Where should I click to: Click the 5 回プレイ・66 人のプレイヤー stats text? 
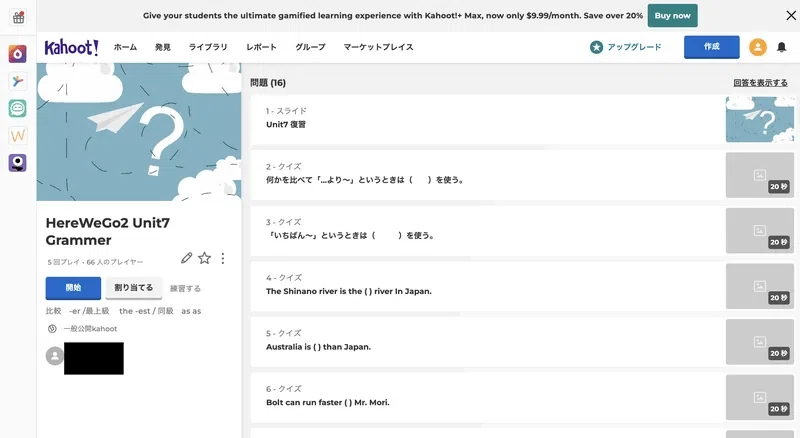coord(95,262)
